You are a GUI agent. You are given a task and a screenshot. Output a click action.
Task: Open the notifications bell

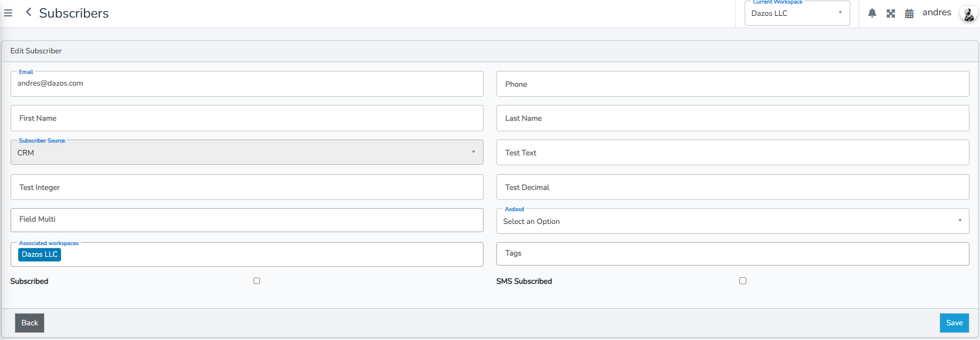coord(872,13)
